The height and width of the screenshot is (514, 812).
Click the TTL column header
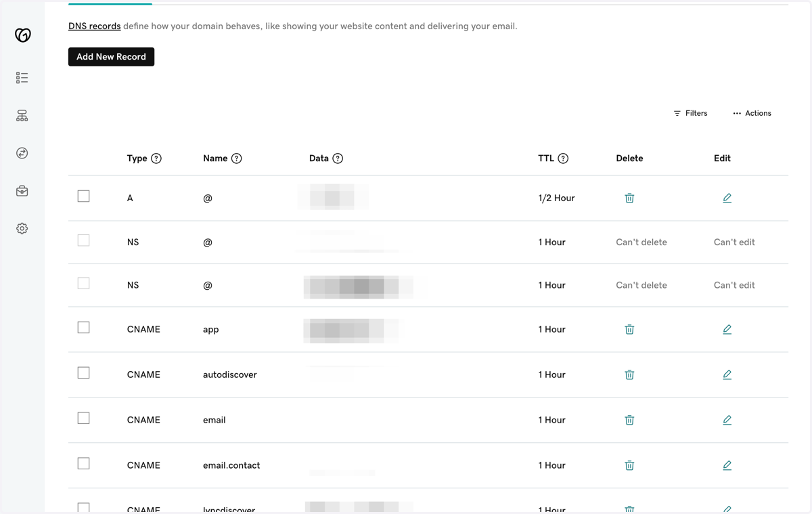(x=546, y=158)
